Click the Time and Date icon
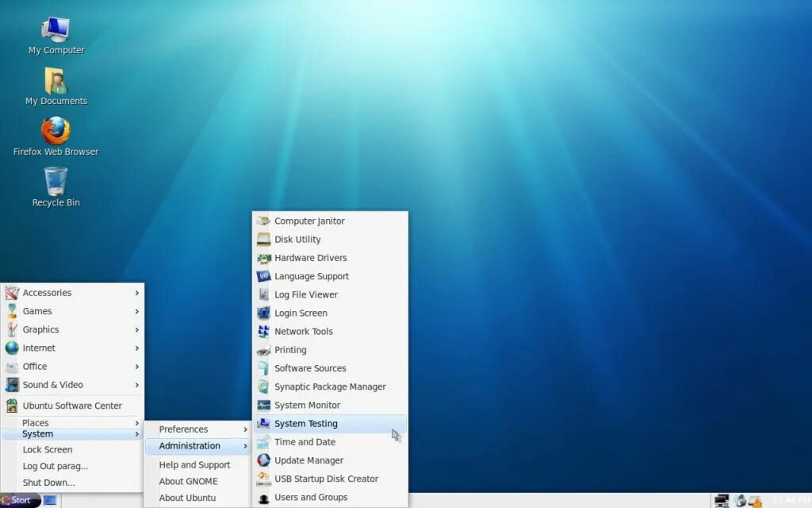 click(263, 441)
